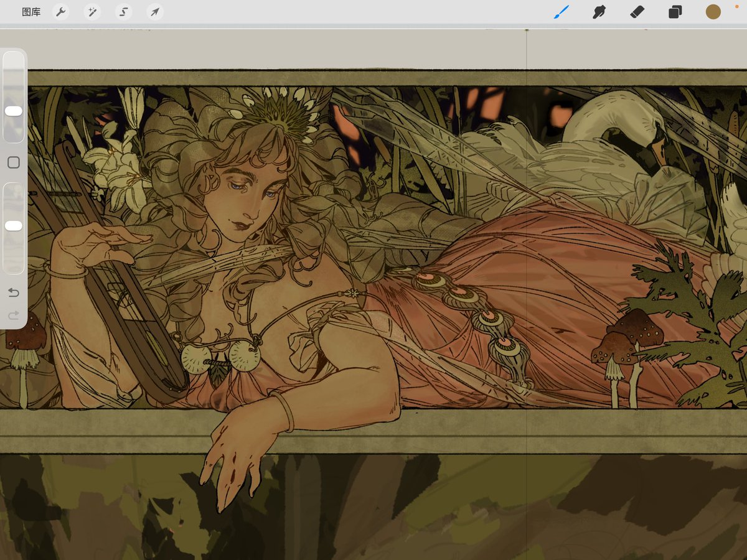Undo the last action
The image size is (747, 560).
pyautogui.click(x=14, y=292)
